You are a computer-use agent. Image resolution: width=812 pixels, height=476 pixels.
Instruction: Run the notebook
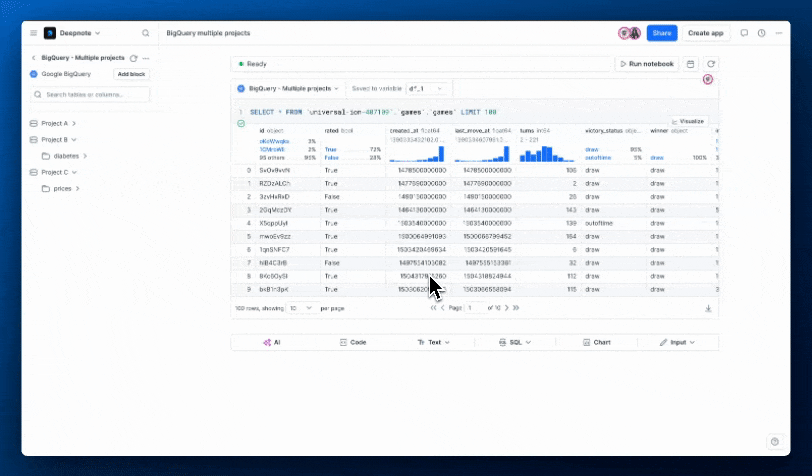click(x=647, y=64)
